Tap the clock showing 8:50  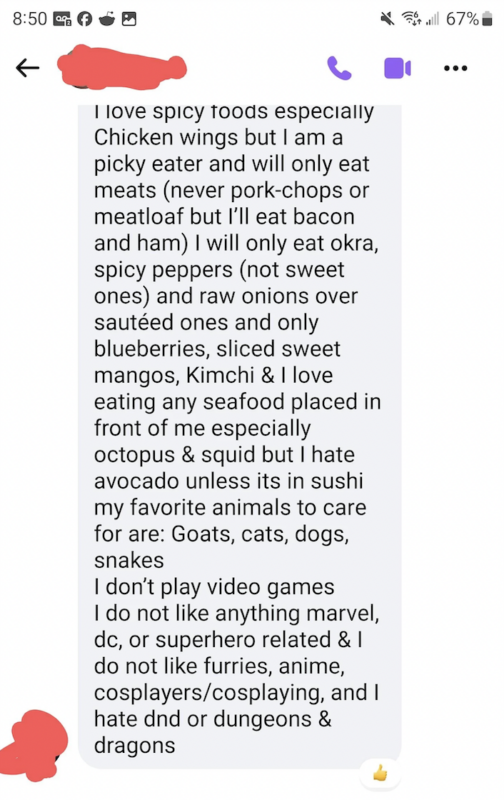pyautogui.click(x=30, y=19)
